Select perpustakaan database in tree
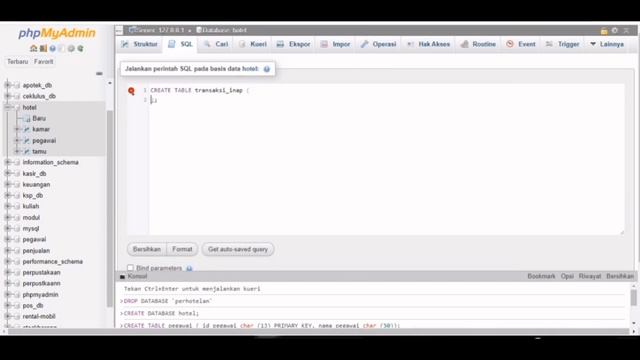The width and height of the screenshot is (640, 360). pos(41,272)
